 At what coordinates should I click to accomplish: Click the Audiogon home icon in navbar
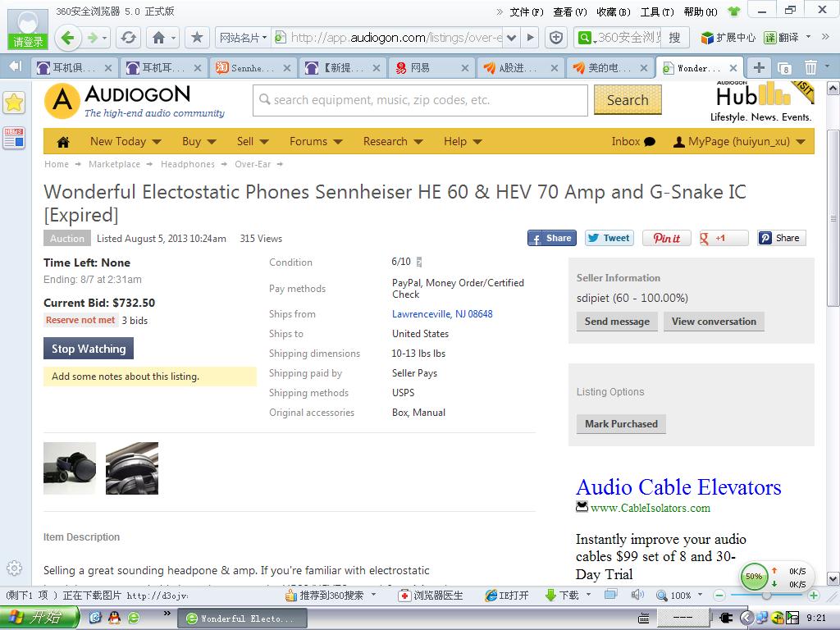point(63,141)
